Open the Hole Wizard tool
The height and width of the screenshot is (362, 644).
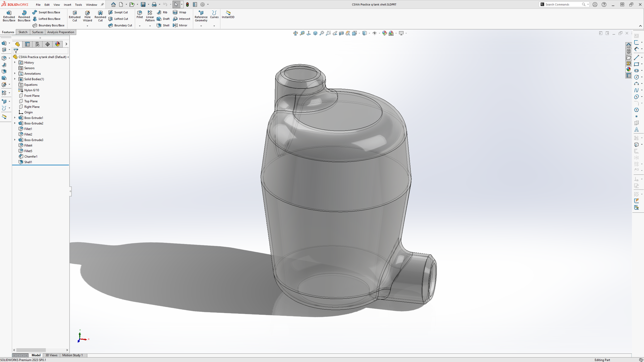tap(87, 16)
